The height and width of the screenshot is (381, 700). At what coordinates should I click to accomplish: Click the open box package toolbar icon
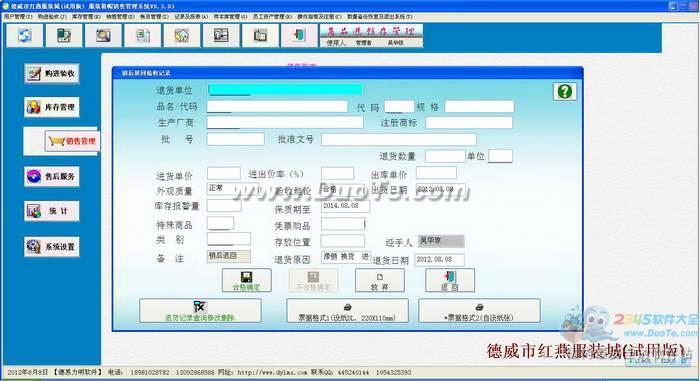coord(182,35)
